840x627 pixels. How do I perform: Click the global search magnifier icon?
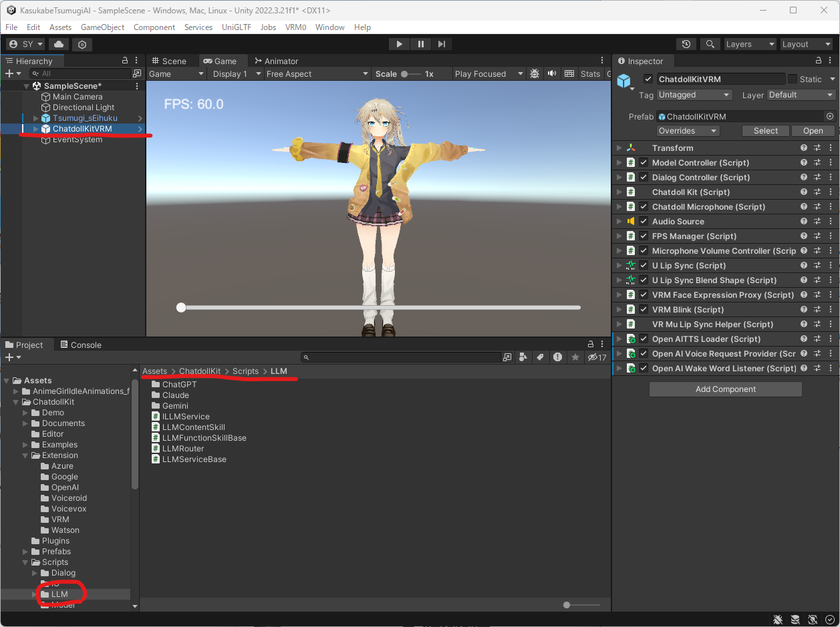710,44
